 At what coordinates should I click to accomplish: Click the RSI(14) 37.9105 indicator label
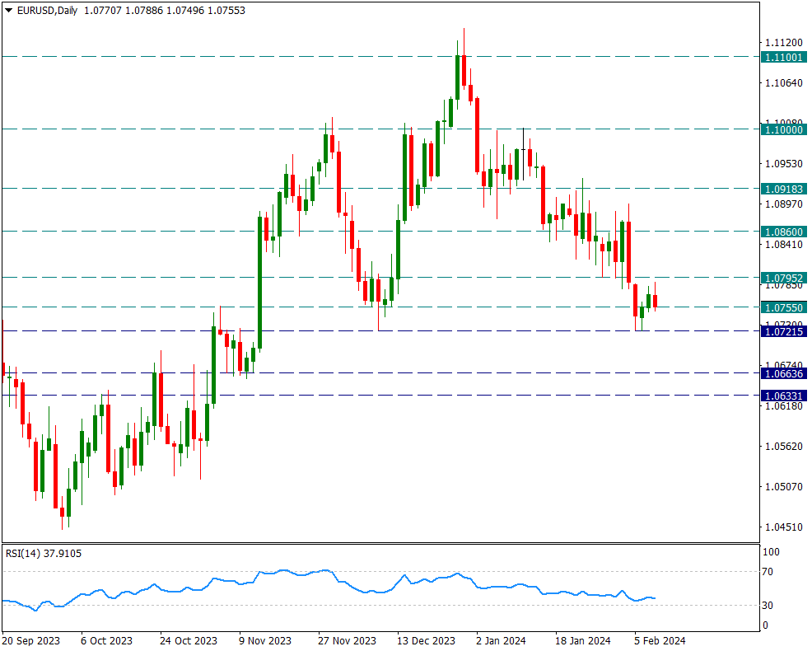pos(44,554)
